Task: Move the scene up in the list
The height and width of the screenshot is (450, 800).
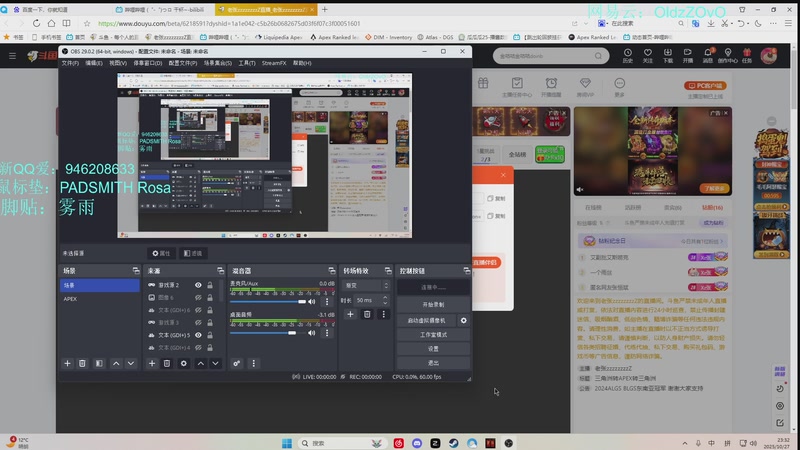Action: click(x=116, y=363)
